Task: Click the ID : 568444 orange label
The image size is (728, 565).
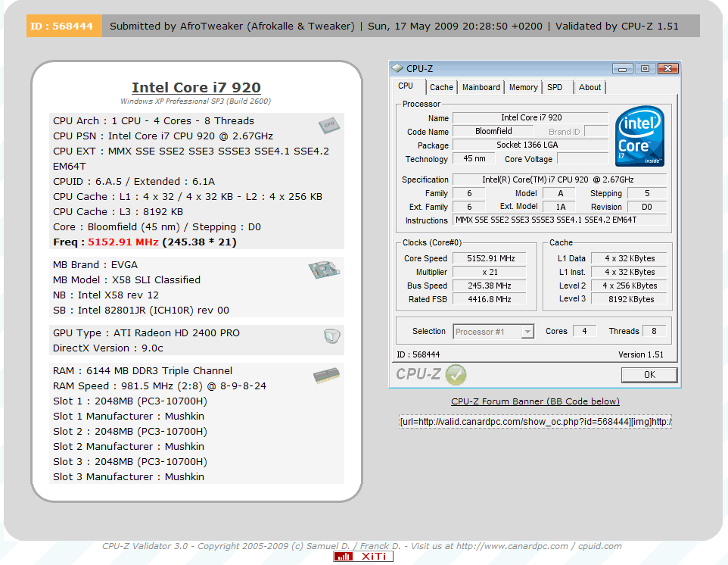Action: [x=64, y=26]
